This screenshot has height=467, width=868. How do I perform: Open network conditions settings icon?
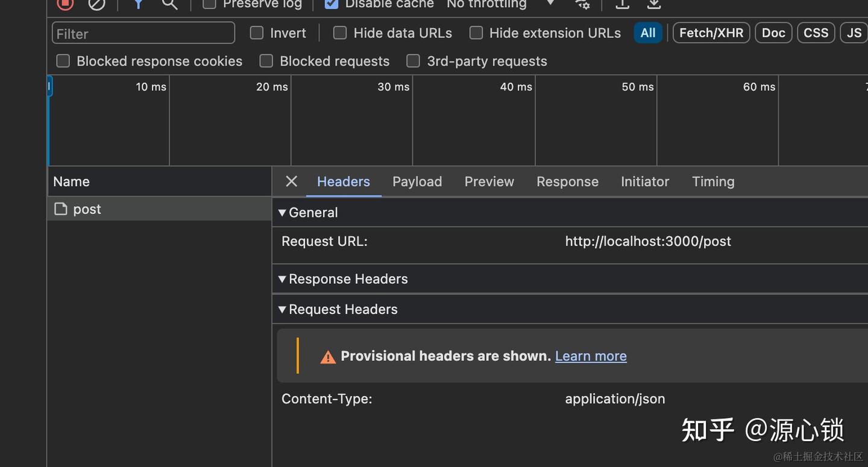point(582,4)
